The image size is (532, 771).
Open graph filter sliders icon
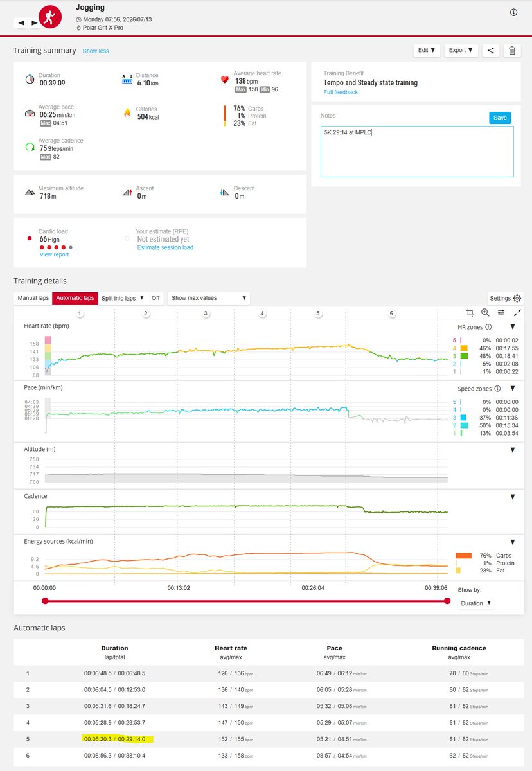click(x=501, y=312)
